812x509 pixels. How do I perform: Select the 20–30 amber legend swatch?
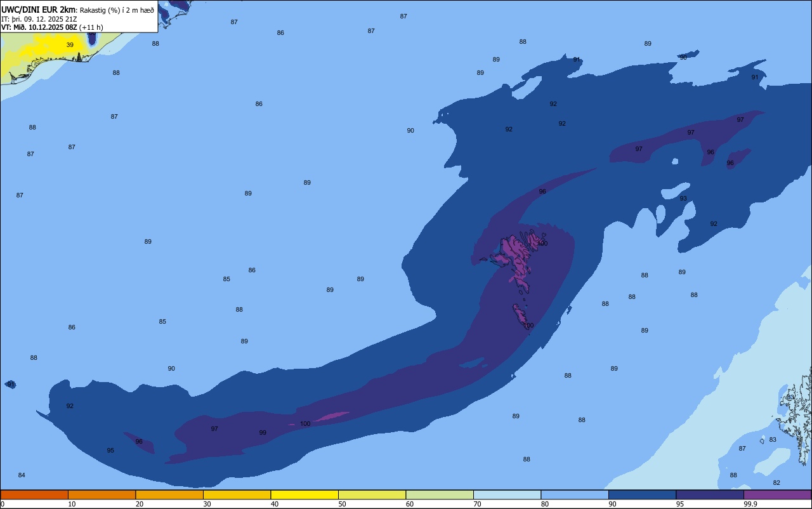tap(169, 494)
